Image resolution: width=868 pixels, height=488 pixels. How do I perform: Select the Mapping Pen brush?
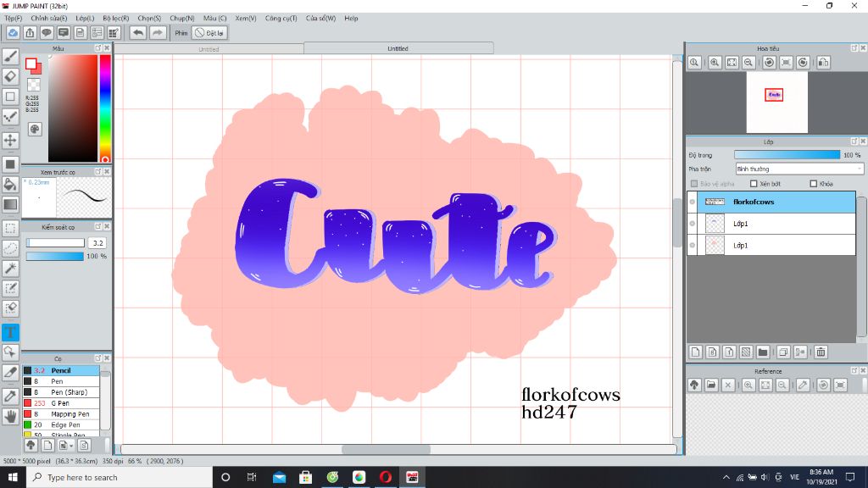click(61, 413)
